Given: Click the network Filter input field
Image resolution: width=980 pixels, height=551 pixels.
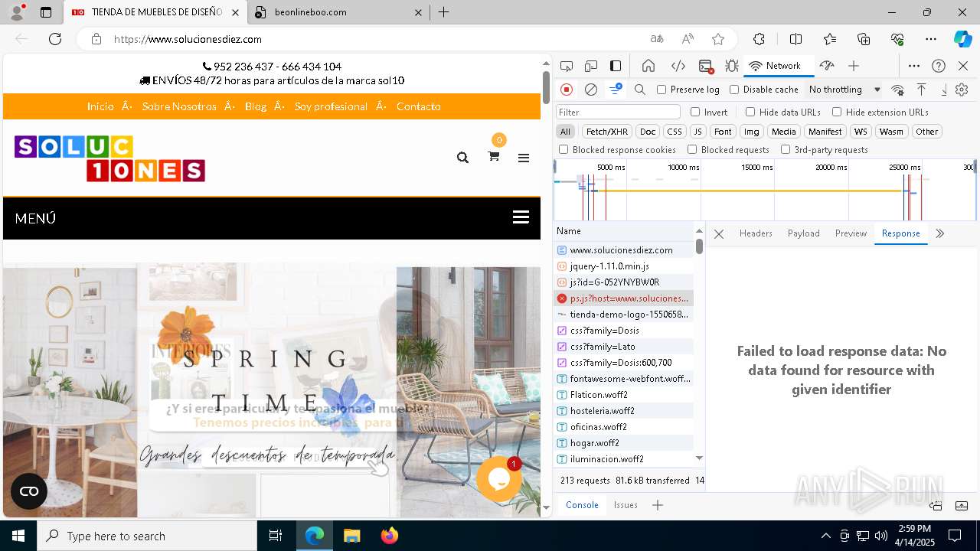Looking at the screenshot, I should coord(618,112).
